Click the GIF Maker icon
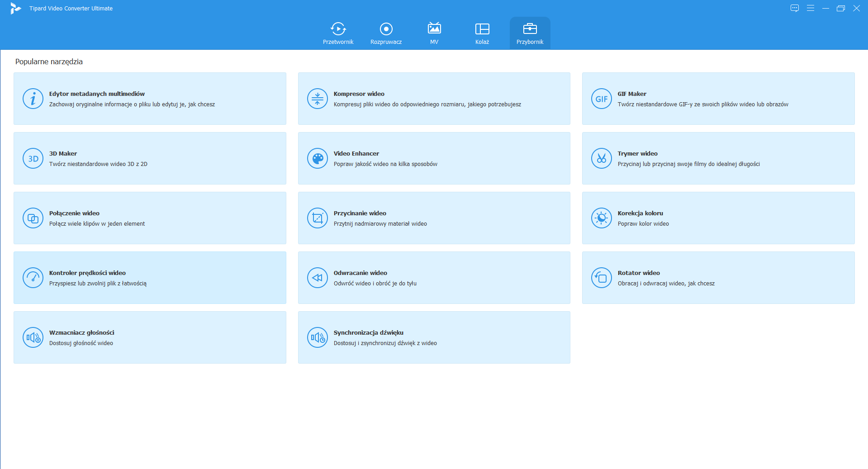This screenshot has width=868, height=469. click(602, 99)
